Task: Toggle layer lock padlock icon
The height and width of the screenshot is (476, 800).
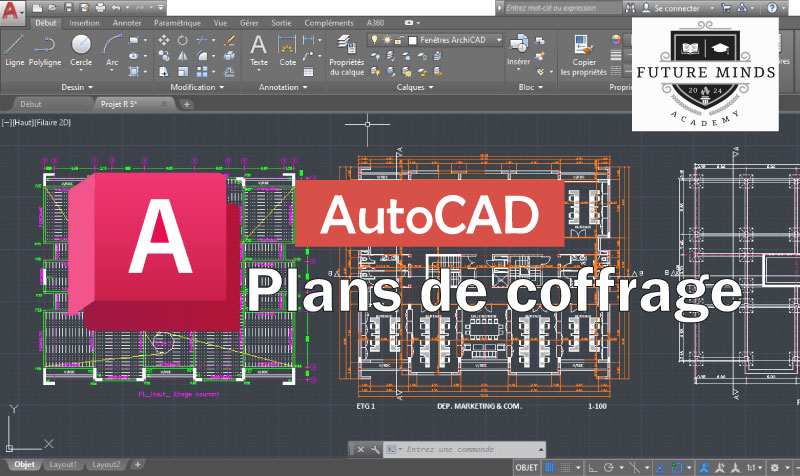Action: 399,40
